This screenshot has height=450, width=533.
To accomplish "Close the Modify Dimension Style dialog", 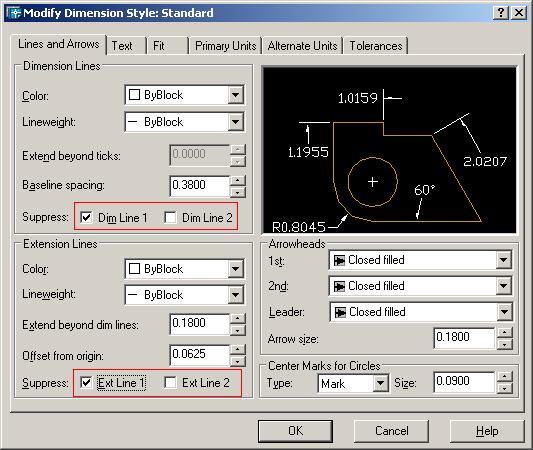I will [x=518, y=13].
